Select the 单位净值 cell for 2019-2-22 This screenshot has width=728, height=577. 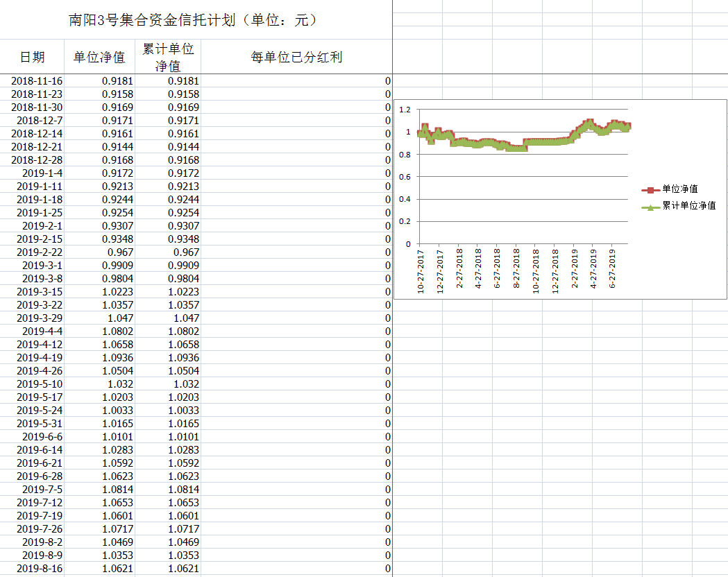99,252
